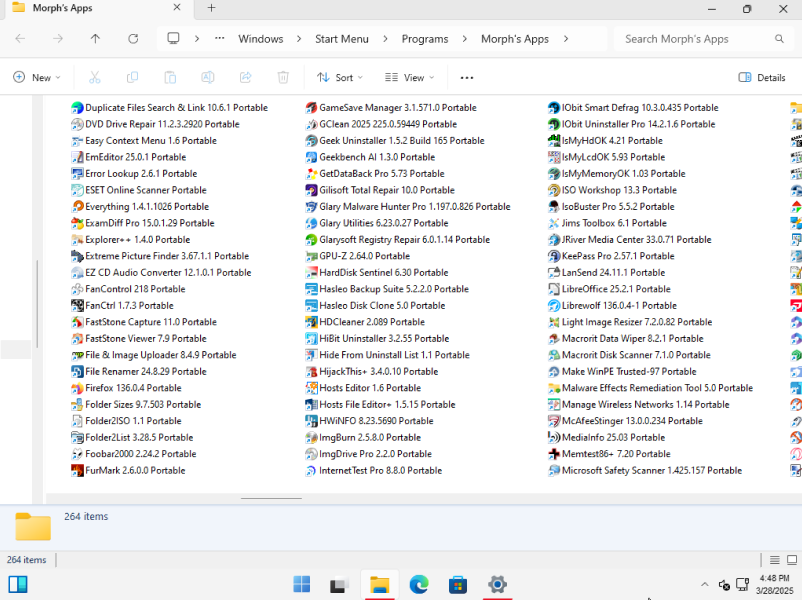Select the Librewolf 136.0.4-1 Portable icon
Image resolution: width=802 pixels, height=600 pixels.
click(554, 306)
